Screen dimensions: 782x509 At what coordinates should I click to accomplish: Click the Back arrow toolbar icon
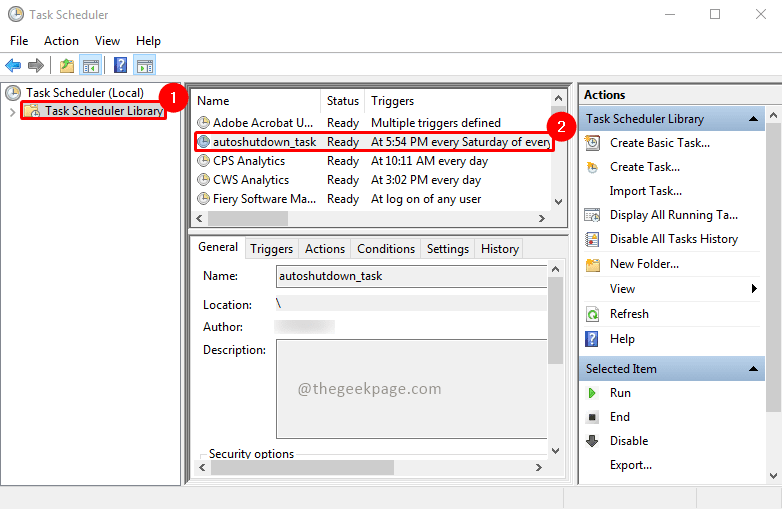[13, 65]
